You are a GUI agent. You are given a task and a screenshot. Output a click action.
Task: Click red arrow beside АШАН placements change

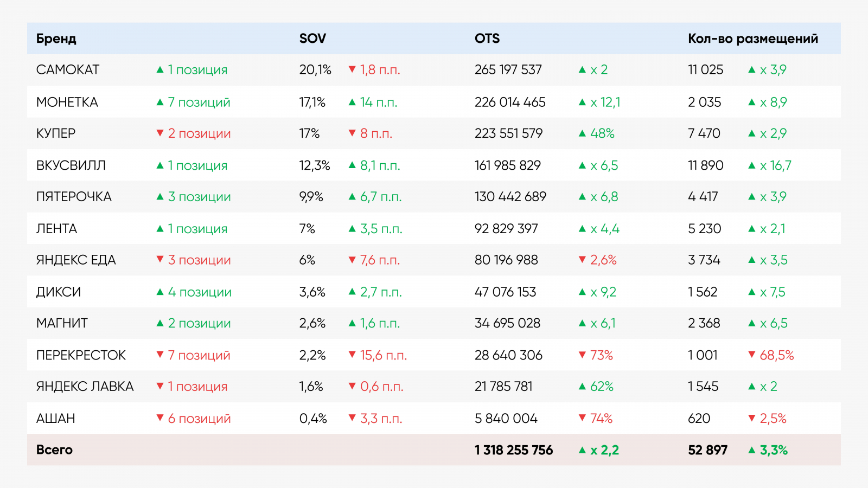pyautogui.click(x=752, y=418)
